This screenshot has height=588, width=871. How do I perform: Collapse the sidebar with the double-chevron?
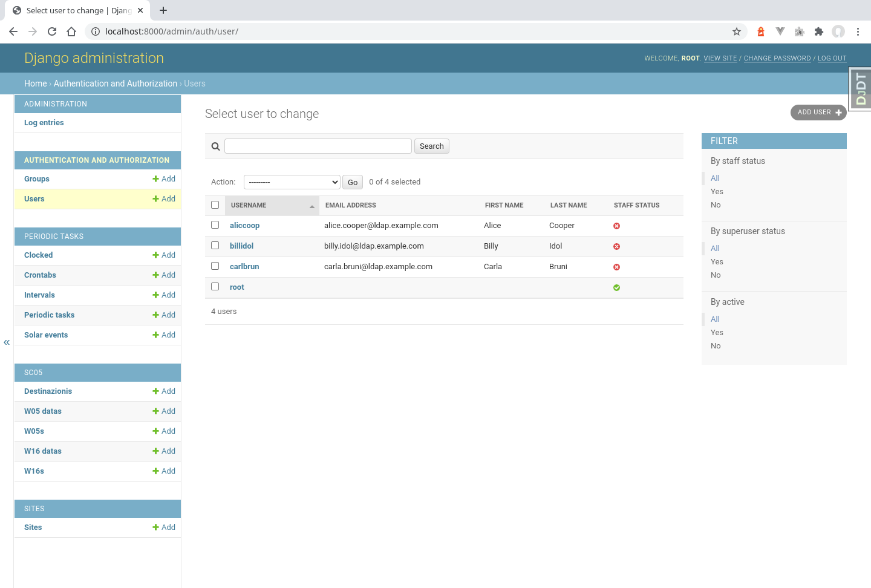(x=7, y=342)
